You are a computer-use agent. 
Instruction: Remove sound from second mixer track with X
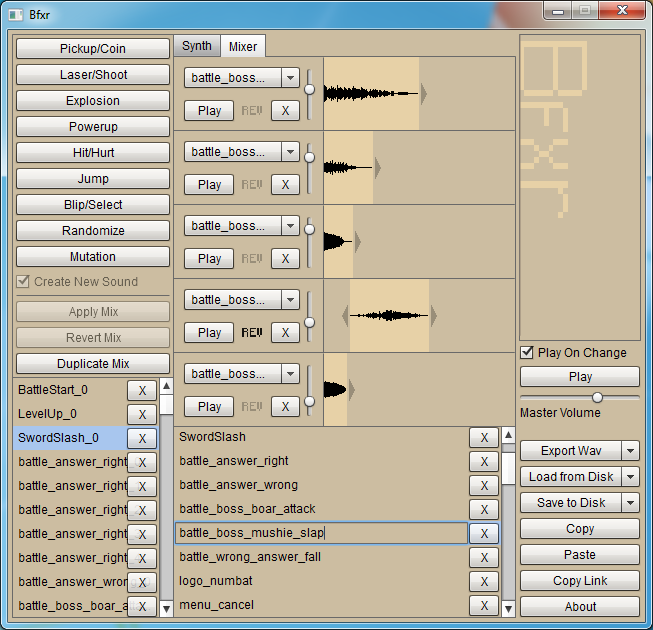pos(285,184)
